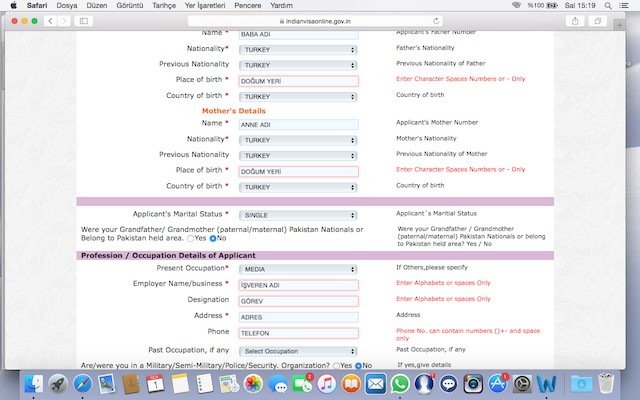The height and width of the screenshot is (400, 640).
Task: Open father's Country of birth dropdown
Action: pyautogui.click(x=298, y=97)
